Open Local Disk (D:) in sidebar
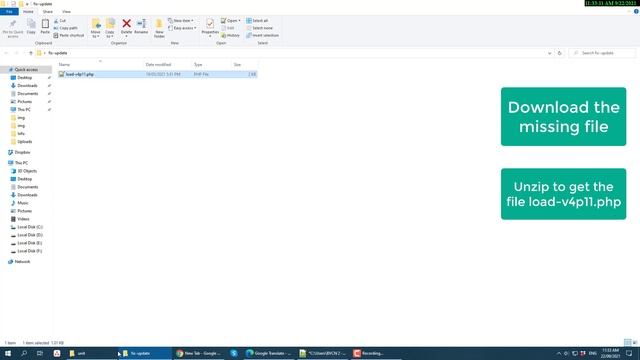640x360 pixels. pyautogui.click(x=30, y=235)
